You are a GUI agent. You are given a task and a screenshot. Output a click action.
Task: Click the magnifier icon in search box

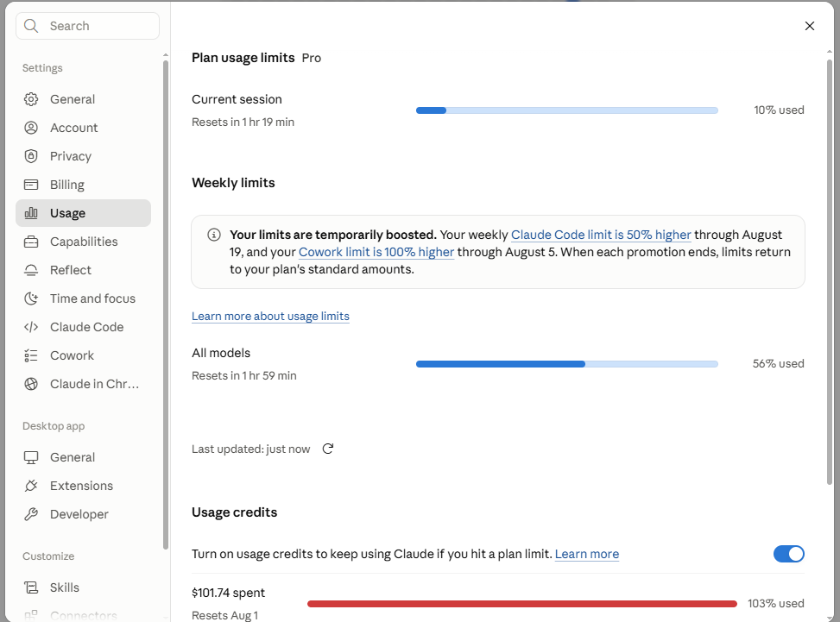tap(31, 26)
